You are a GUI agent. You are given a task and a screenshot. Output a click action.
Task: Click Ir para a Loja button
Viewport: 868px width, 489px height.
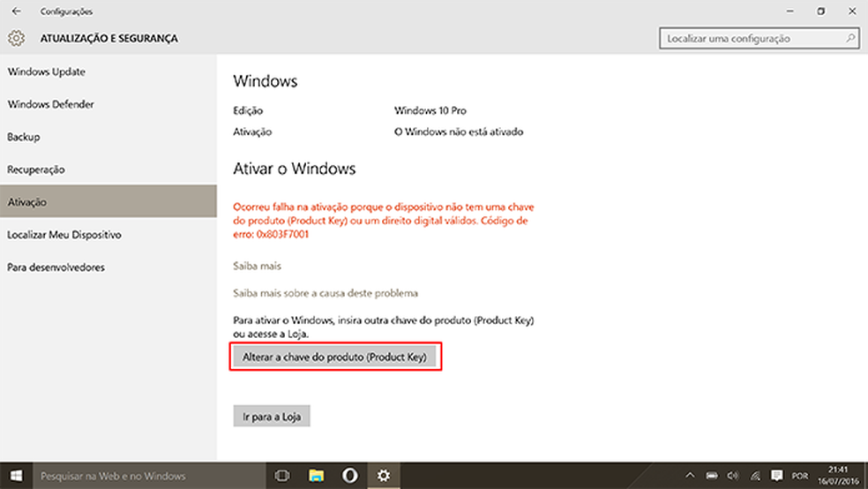pos(272,417)
